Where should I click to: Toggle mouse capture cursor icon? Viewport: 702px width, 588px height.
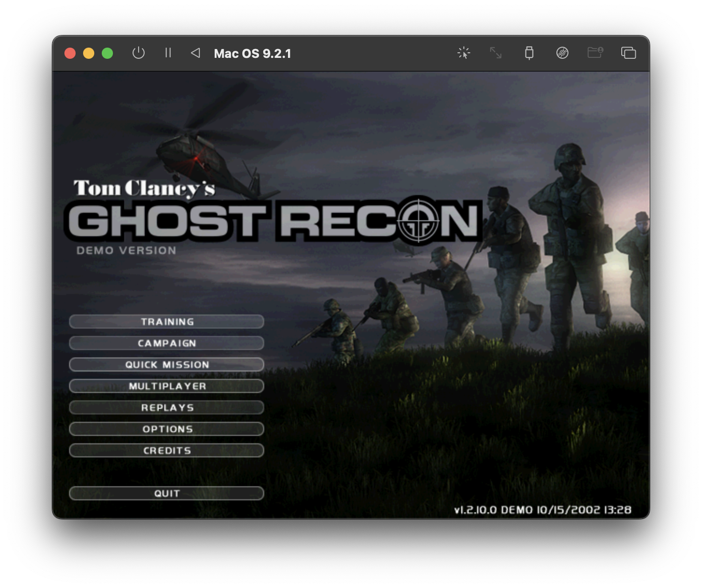point(463,53)
